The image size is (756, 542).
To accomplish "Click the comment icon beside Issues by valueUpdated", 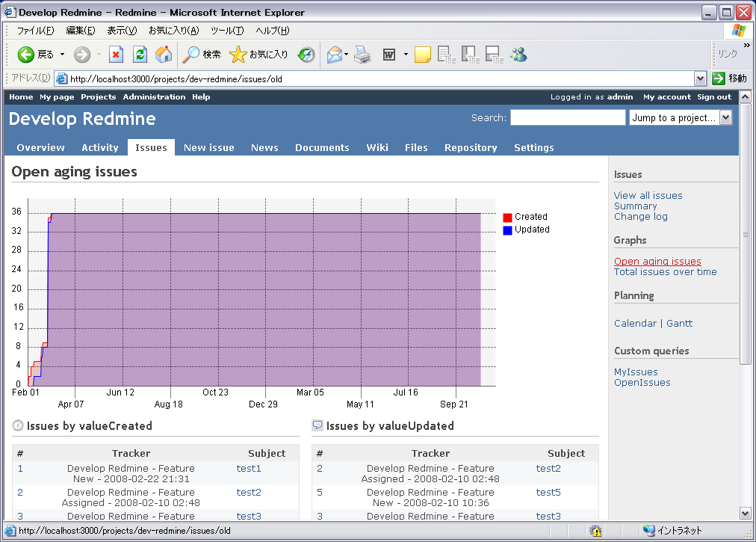I will point(317,425).
